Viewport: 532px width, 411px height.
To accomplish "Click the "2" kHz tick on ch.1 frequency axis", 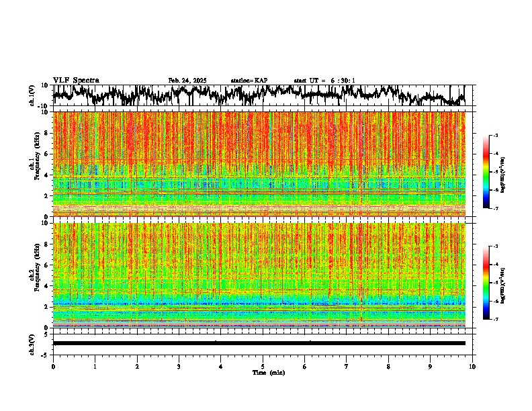I will pos(47,195).
